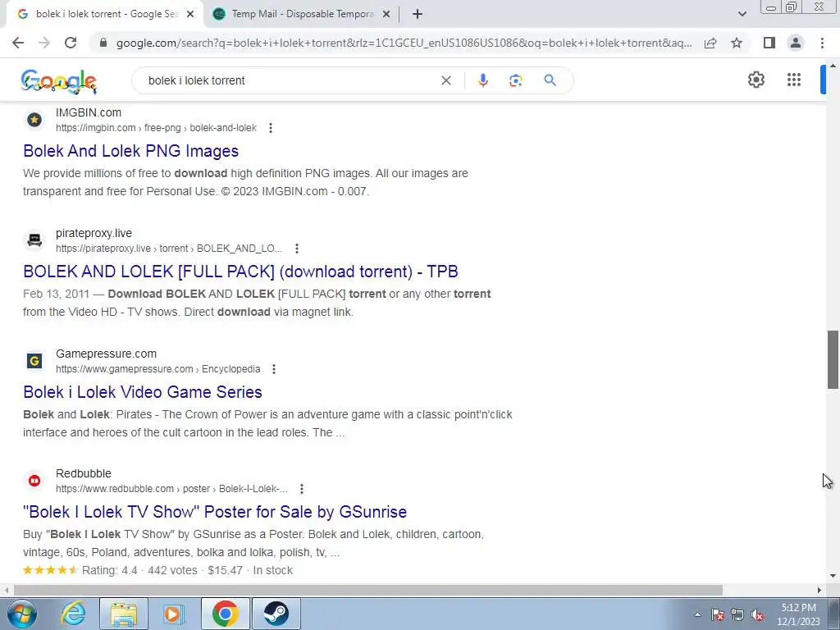Open BOLEK AND LOLEK FULL PACK link
Image resolution: width=840 pixels, height=630 pixels.
pos(240,272)
